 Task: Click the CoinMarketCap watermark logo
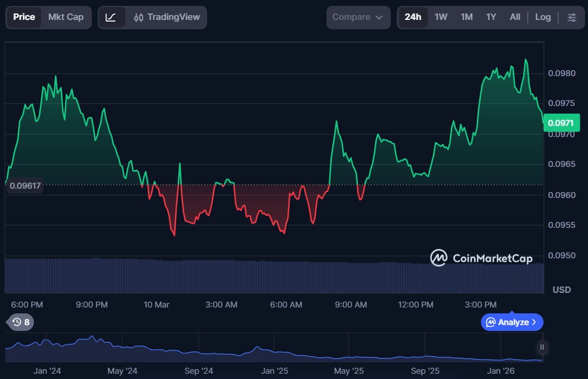coord(481,258)
